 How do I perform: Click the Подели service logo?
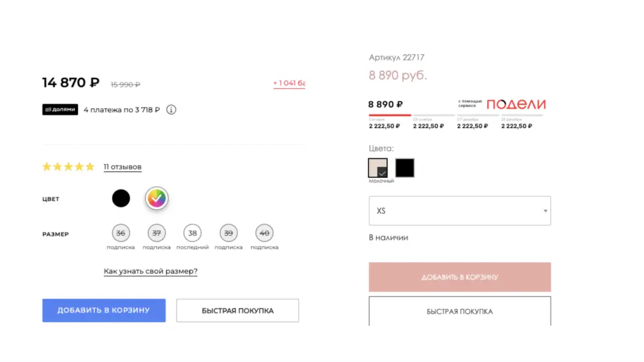[516, 104]
